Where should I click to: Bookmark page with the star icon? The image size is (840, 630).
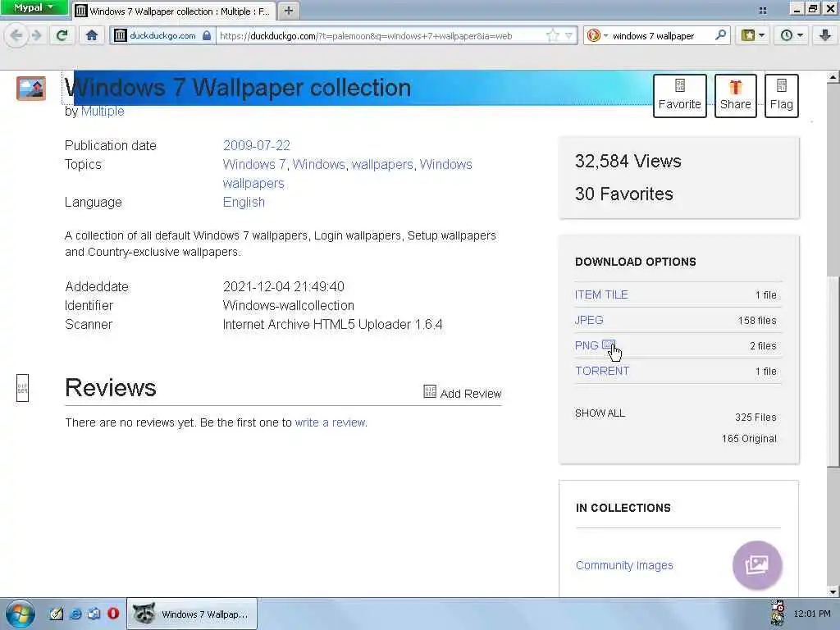552,36
